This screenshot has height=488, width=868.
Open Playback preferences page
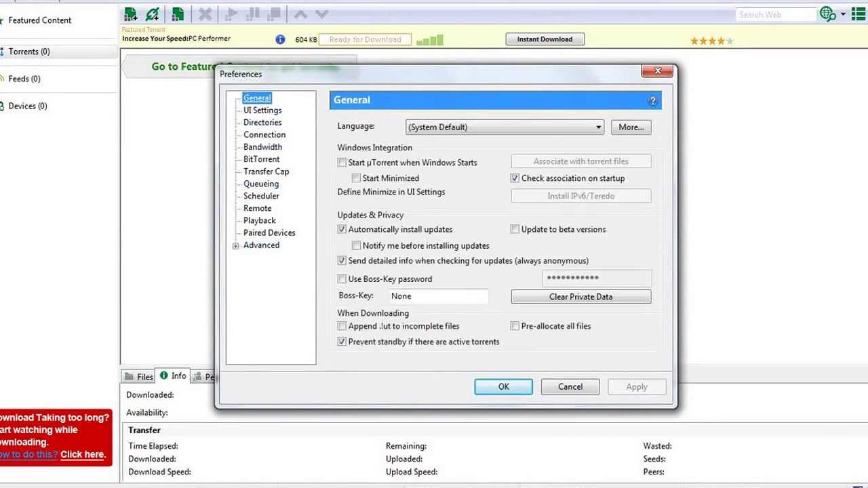pos(260,220)
